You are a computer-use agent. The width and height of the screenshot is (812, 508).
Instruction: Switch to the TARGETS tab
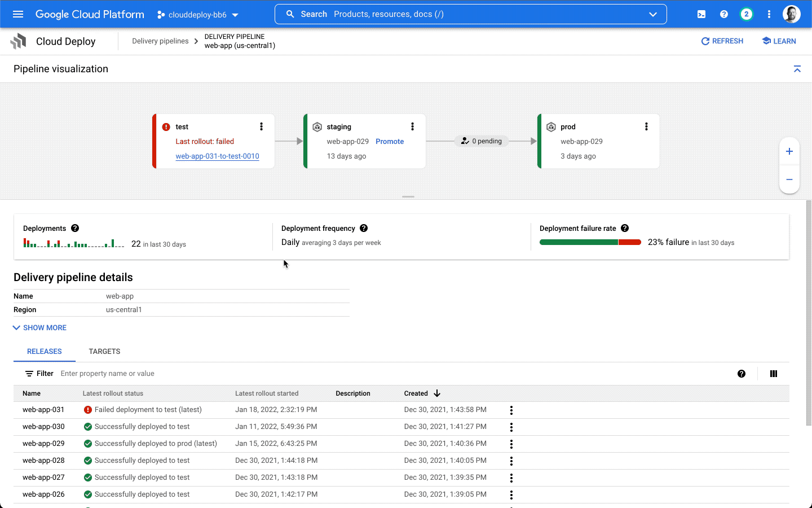click(104, 352)
